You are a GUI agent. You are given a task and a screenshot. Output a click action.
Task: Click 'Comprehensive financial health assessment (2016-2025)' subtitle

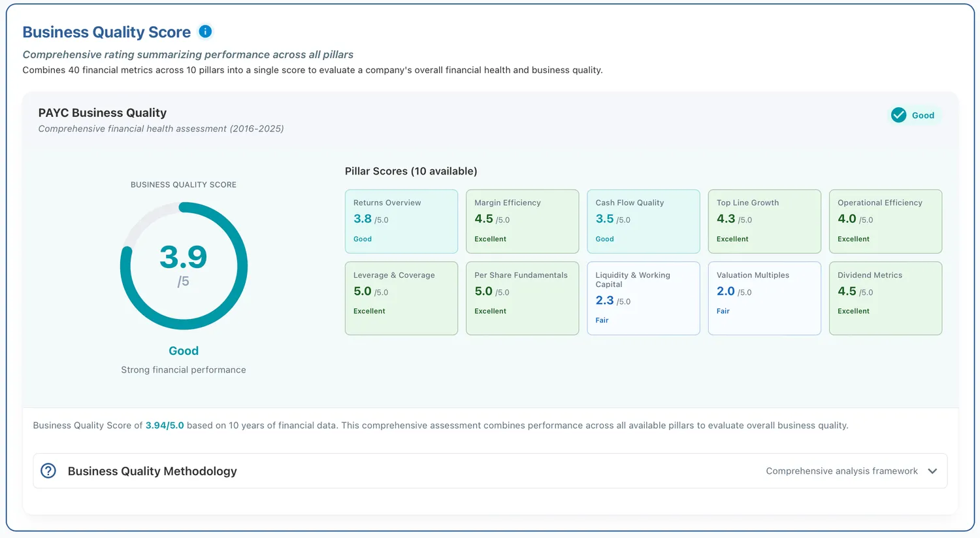[161, 129]
